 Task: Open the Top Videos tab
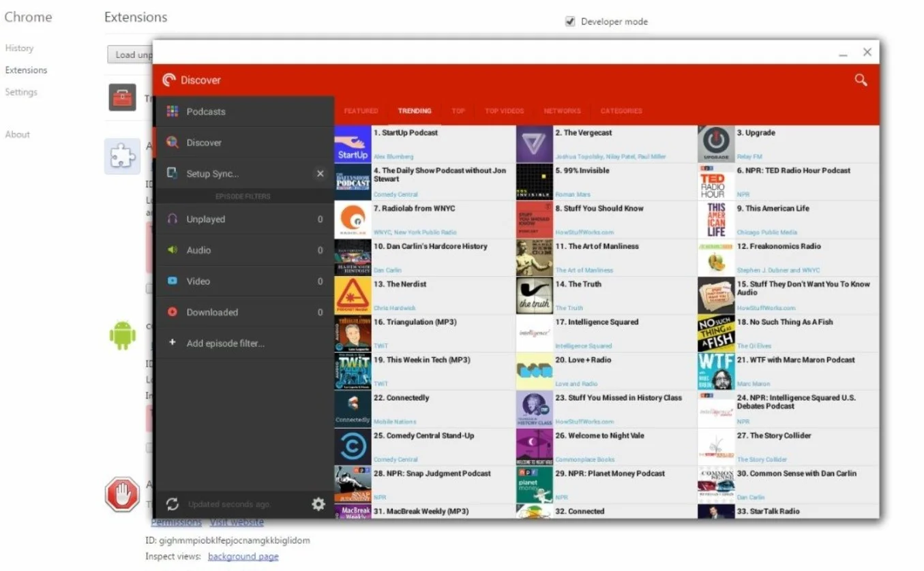click(x=505, y=111)
